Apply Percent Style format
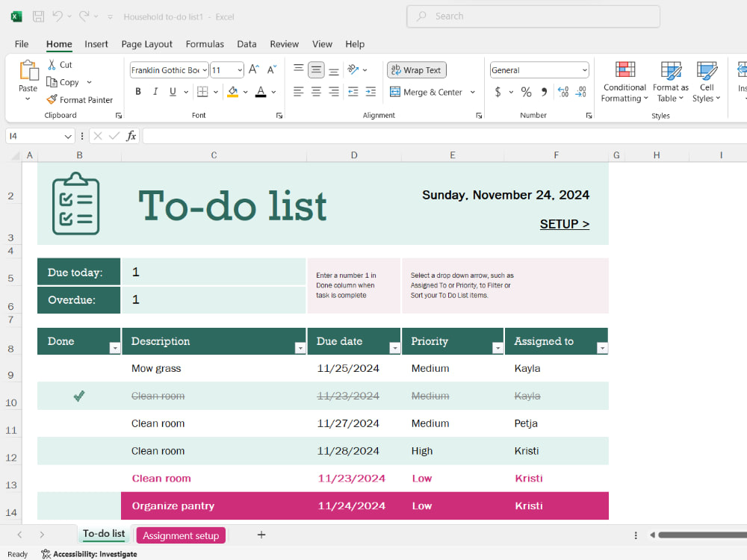 click(526, 91)
